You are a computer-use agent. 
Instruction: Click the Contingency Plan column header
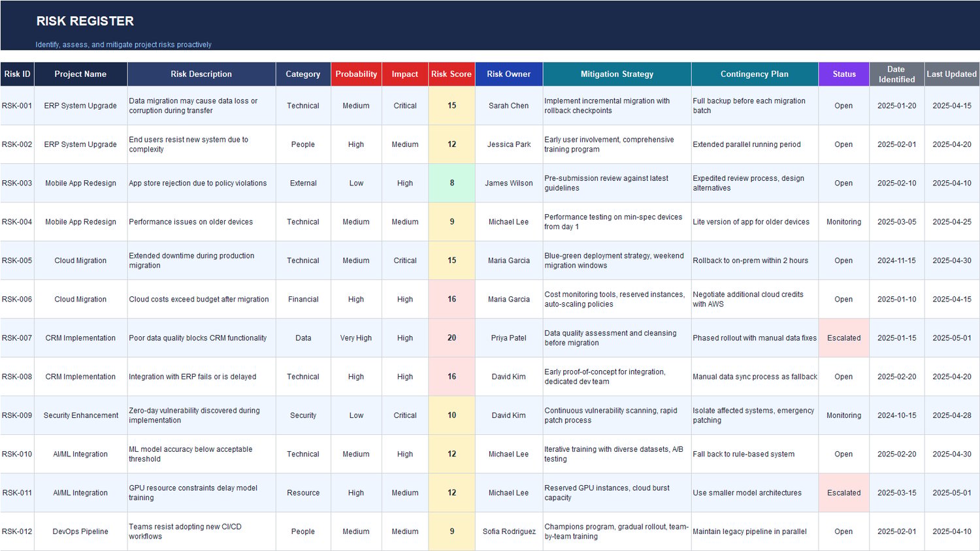[755, 74]
